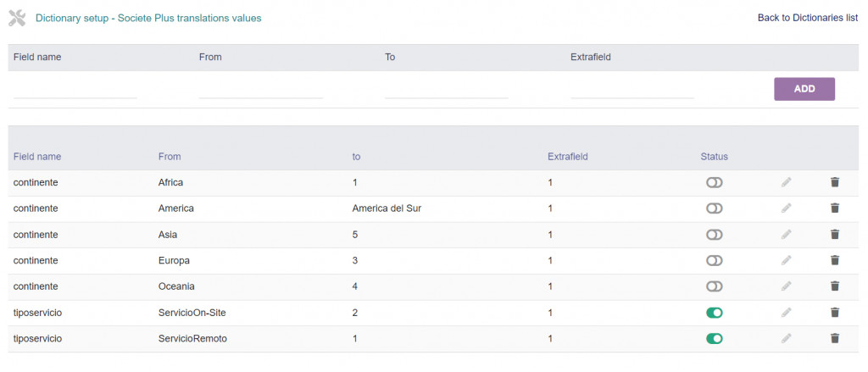Select the Extrafield input field
This screenshot has height=372, width=868.
(632, 89)
